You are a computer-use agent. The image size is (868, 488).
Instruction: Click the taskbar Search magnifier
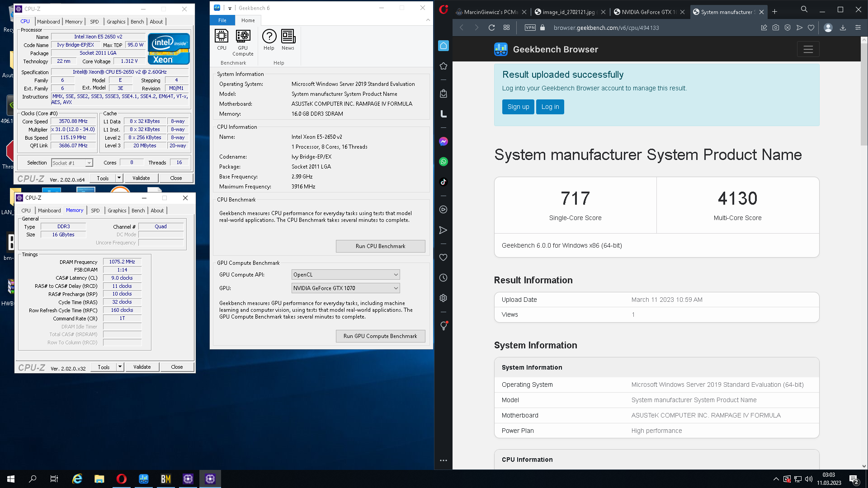tap(33, 479)
